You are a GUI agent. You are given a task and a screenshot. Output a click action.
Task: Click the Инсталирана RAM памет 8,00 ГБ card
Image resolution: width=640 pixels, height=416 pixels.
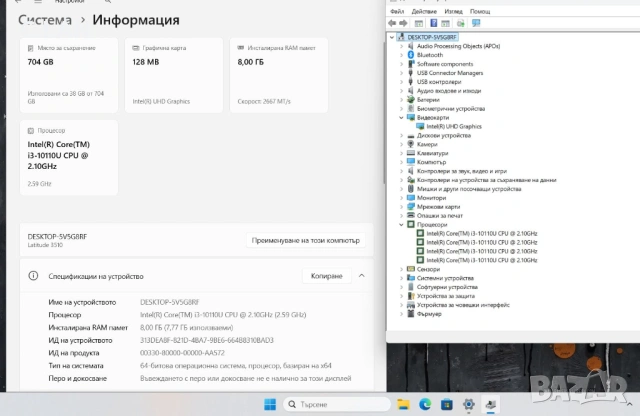279,75
